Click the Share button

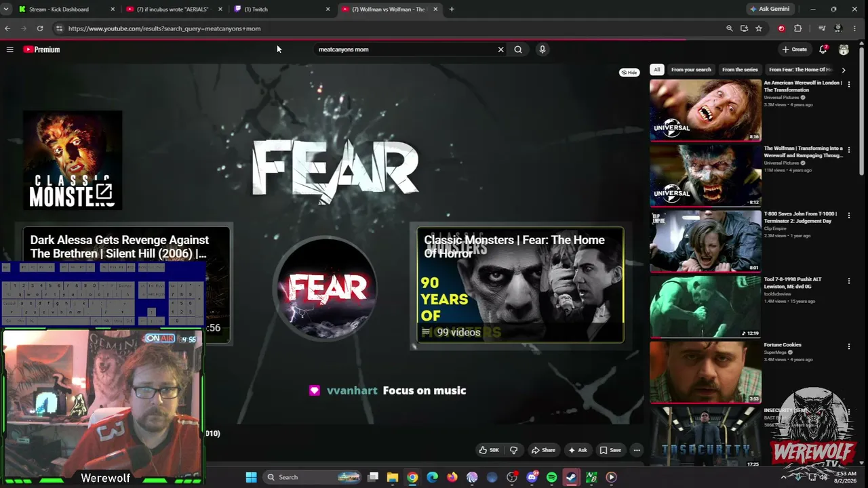coord(543,450)
